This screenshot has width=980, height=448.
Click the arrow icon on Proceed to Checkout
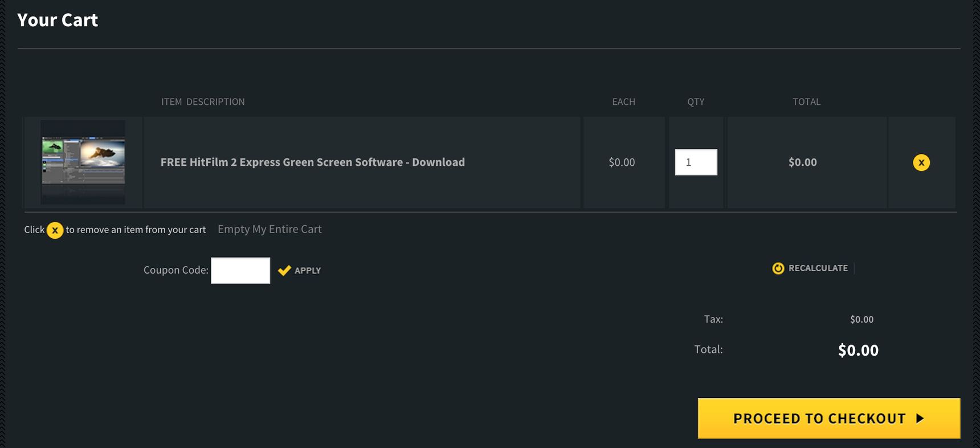[x=920, y=418]
